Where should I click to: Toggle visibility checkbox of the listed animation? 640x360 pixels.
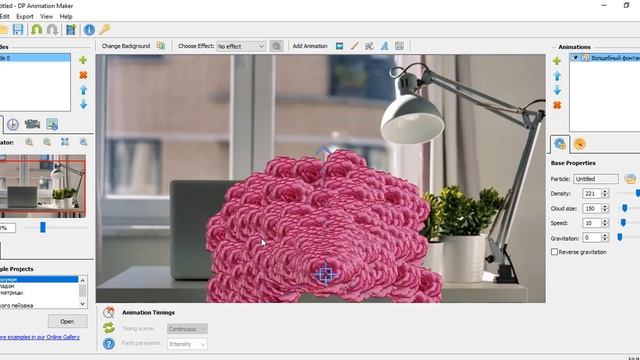click(576, 58)
